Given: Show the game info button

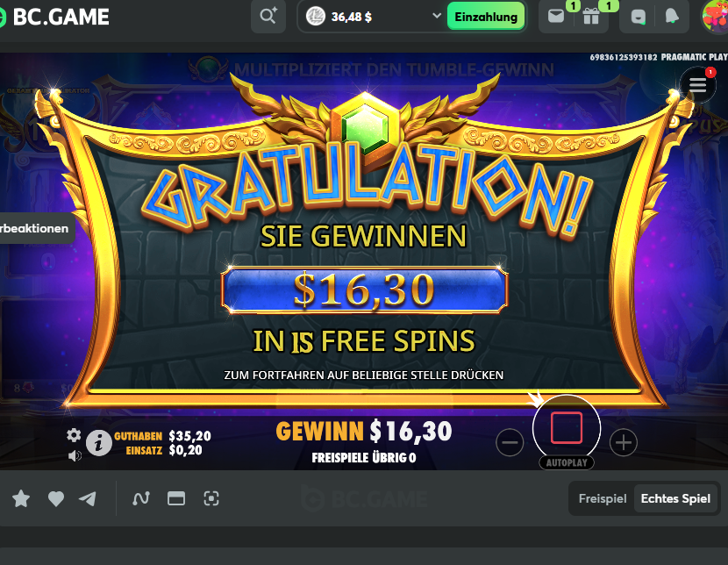Looking at the screenshot, I should (x=99, y=443).
